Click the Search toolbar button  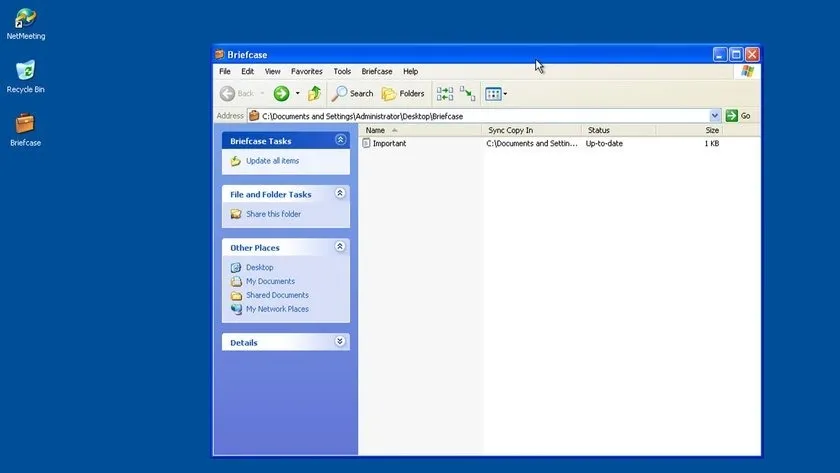point(352,94)
